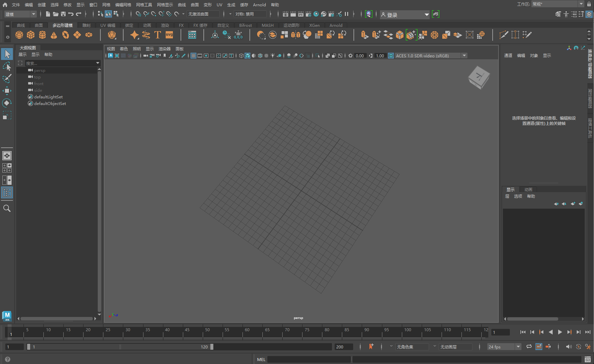Select the Rotate tool in toolbox

pyautogui.click(x=7, y=103)
